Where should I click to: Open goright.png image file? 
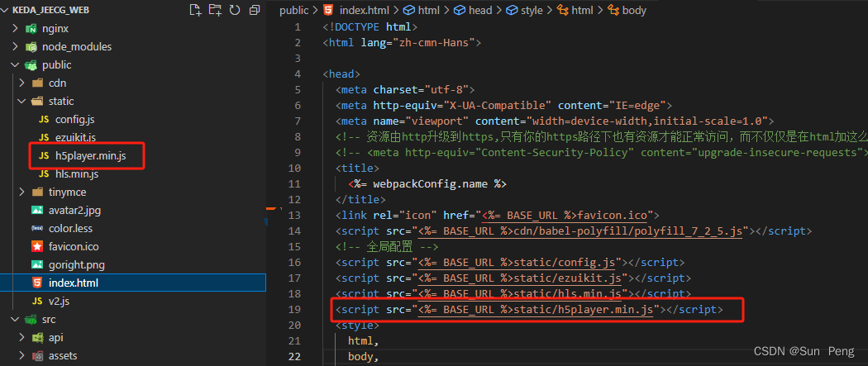pyautogui.click(x=76, y=265)
